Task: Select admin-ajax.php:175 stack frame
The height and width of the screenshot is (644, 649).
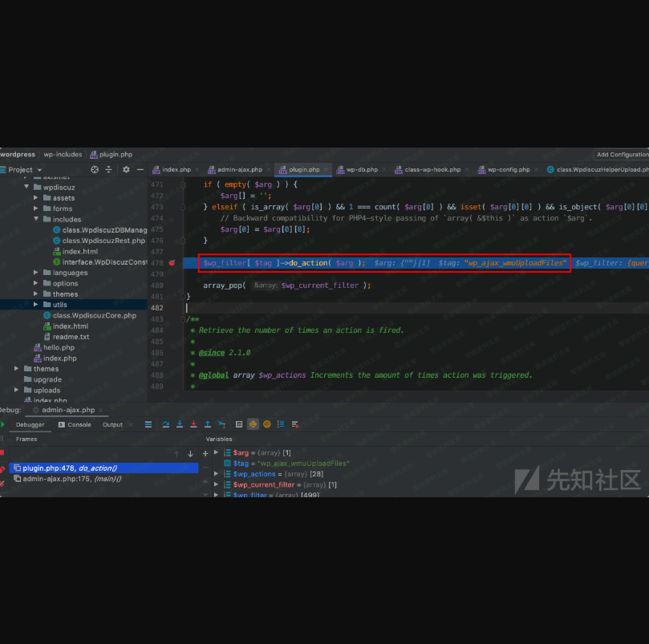Action: 72,479
